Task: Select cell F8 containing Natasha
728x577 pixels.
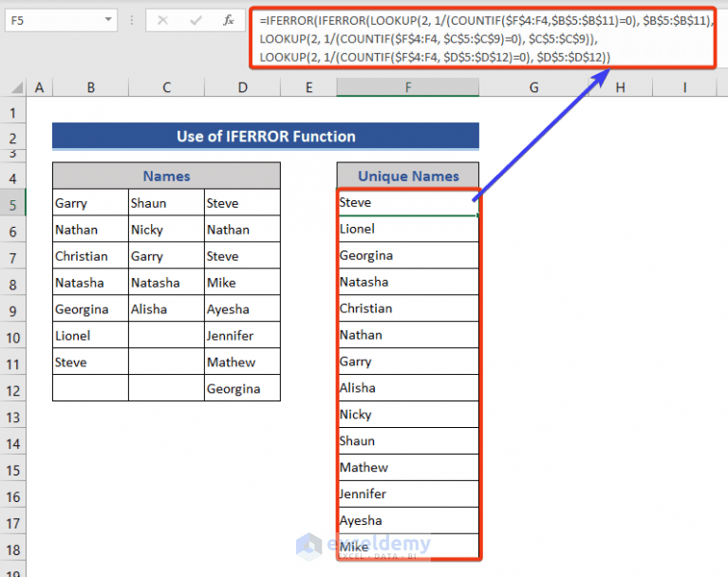Action: click(x=407, y=282)
